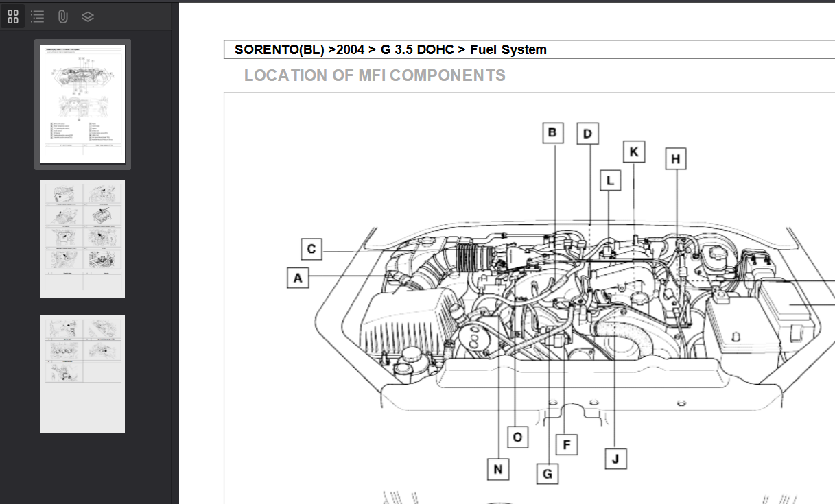
Task: Click diagram label F
Action: click(567, 445)
